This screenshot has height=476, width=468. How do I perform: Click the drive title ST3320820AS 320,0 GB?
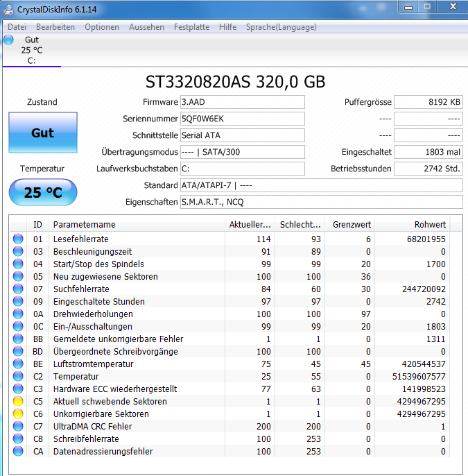(x=235, y=82)
